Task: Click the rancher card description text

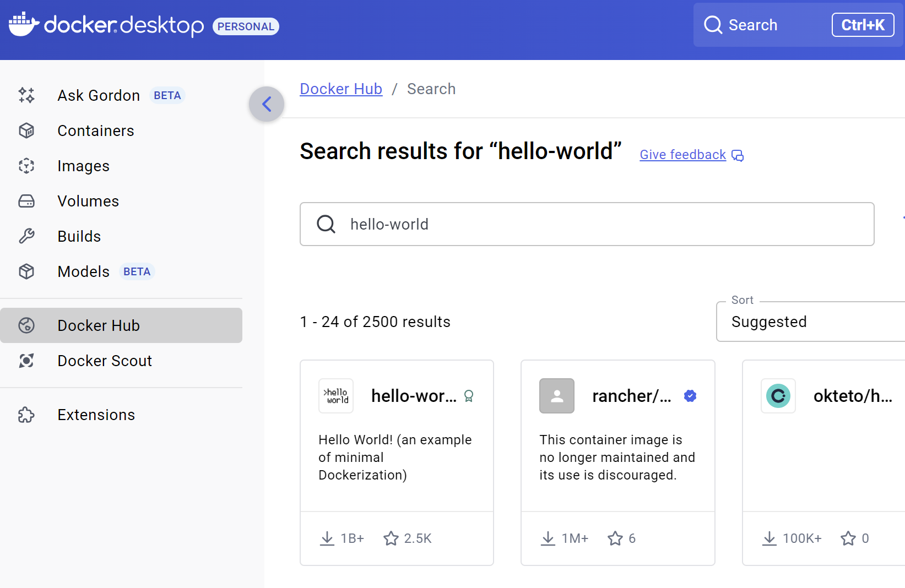Action: (617, 458)
